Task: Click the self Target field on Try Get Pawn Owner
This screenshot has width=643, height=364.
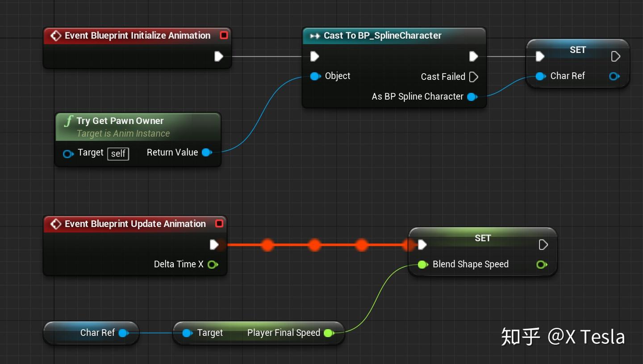Action: tap(117, 153)
